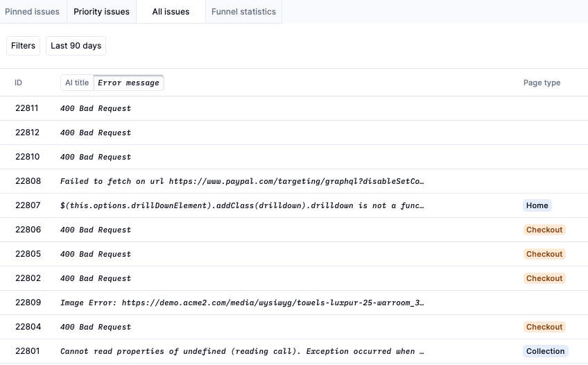Image resolution: width=588 pixels, height=365 pixels.
Task: Switch to the Pinned issues tab
Action: 33,12
